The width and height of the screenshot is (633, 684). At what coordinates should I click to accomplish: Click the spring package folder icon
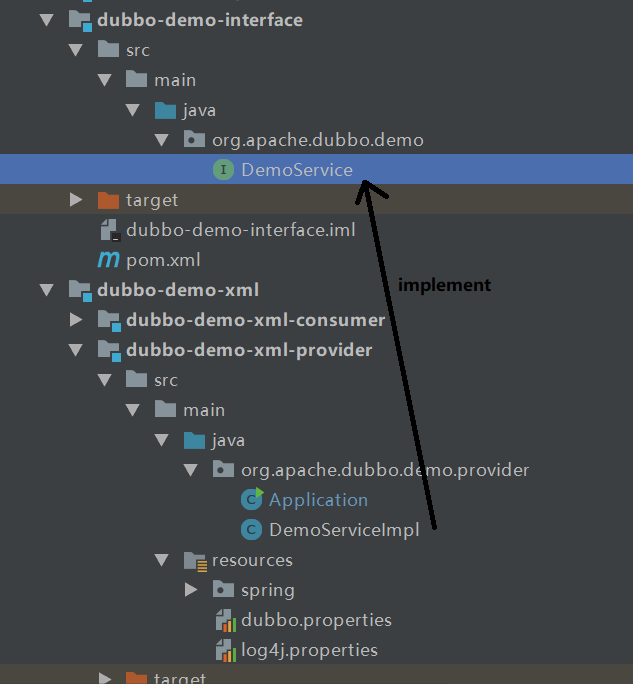223,589
